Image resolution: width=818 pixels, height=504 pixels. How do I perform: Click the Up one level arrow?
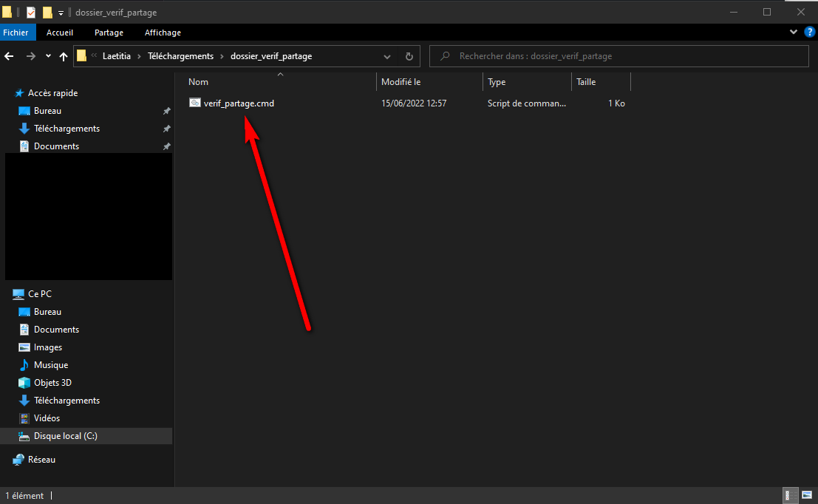(x=64, y=56)
